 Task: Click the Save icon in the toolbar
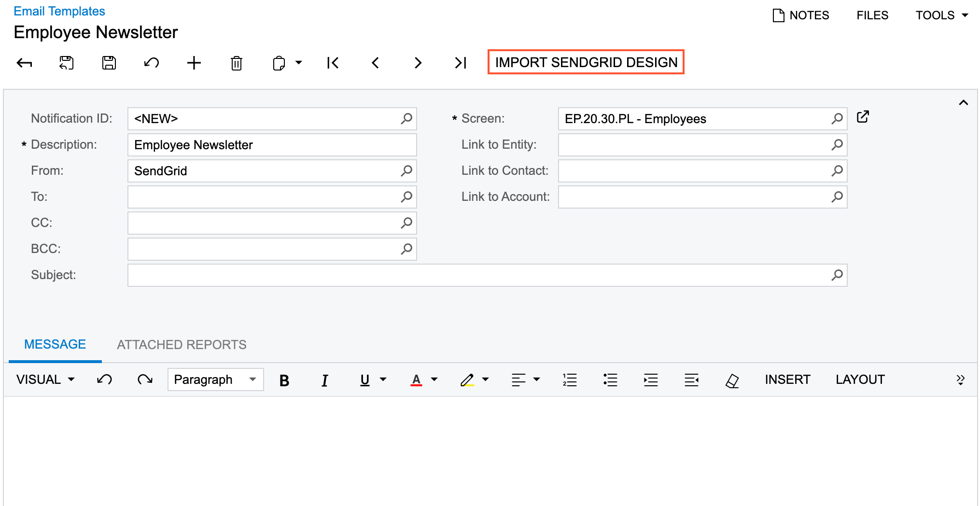click(109, 63)
